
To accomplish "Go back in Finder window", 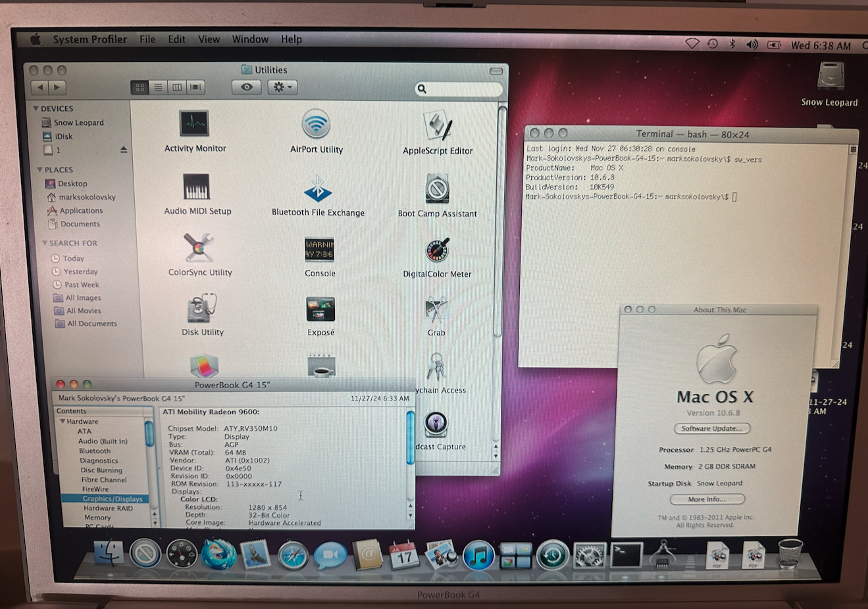I will [x=40, y=87].
